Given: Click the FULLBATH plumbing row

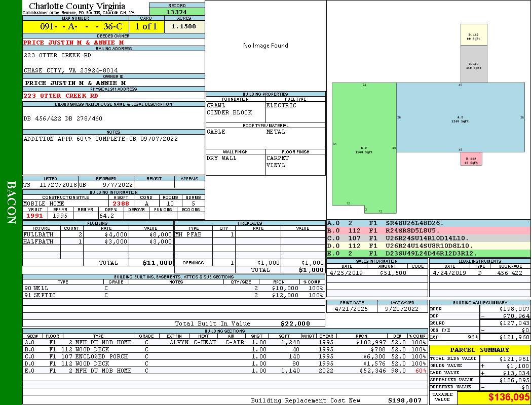Looking at the screenshot, I should pos(98,234).
